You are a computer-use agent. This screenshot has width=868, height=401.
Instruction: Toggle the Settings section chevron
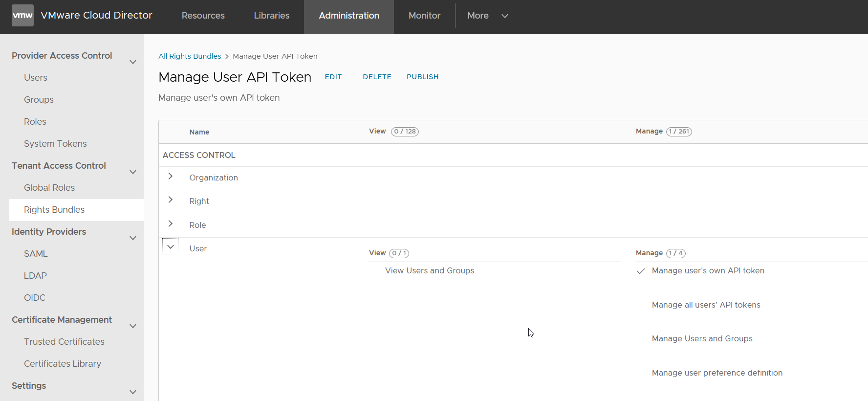click(x=132, y=392)
